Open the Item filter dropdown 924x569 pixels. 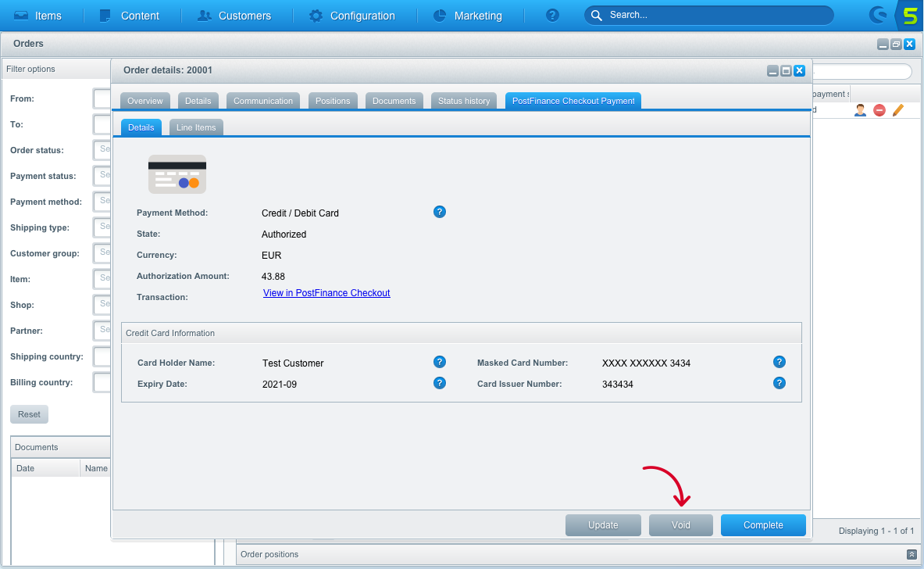(x=102, y=279)
